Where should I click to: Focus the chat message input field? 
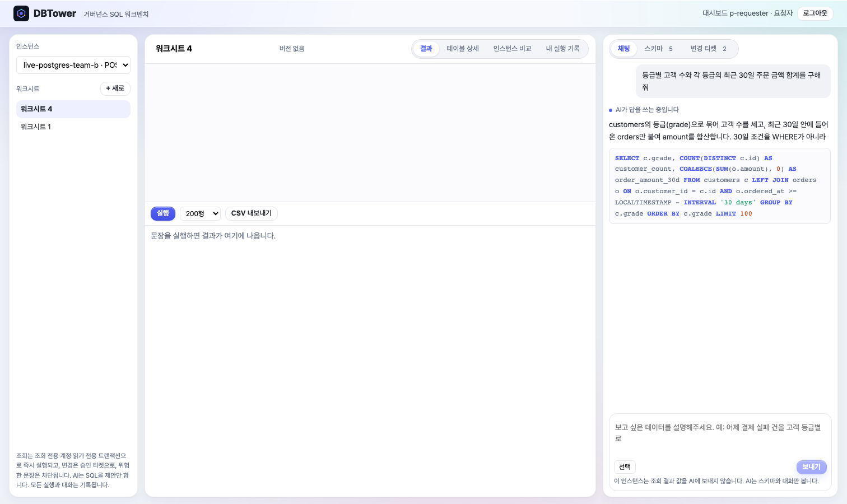(x=720, y=436)
